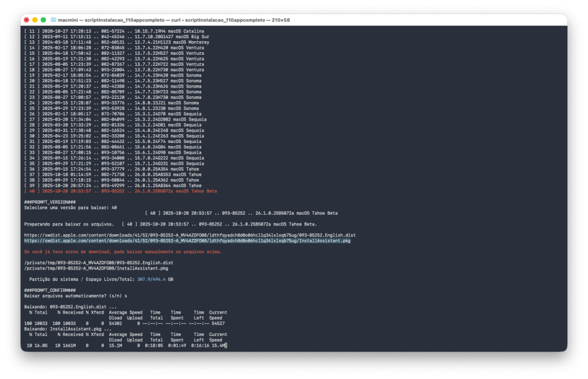Select row 11 macOS Catalina 10.15.7
The width and height of the screenshot is (588, 379).
114,31
